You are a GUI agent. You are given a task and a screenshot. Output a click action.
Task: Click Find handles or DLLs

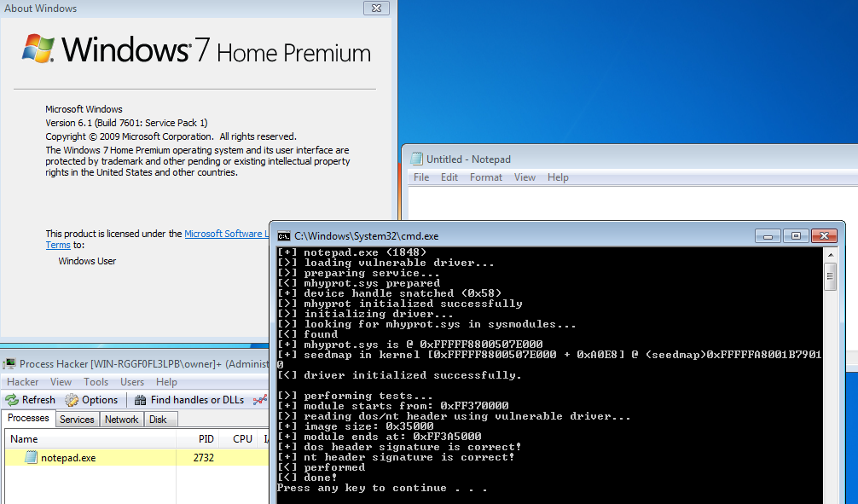pos(189,400)
